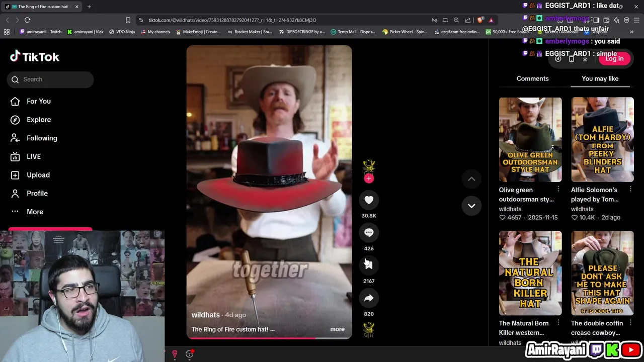Toggle the browser sidebar panel icon
The width and height of the screenshot is (644, 362).
point(596,20)
